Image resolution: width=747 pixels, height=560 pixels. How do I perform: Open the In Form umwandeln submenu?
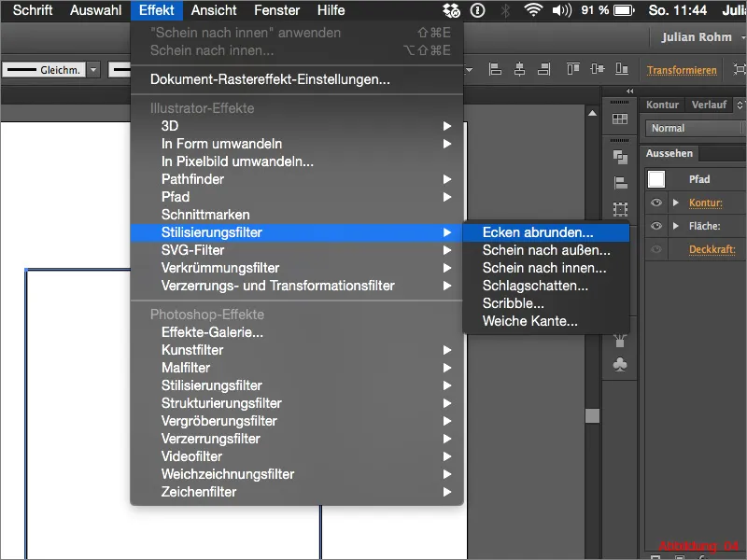point(297,144)
